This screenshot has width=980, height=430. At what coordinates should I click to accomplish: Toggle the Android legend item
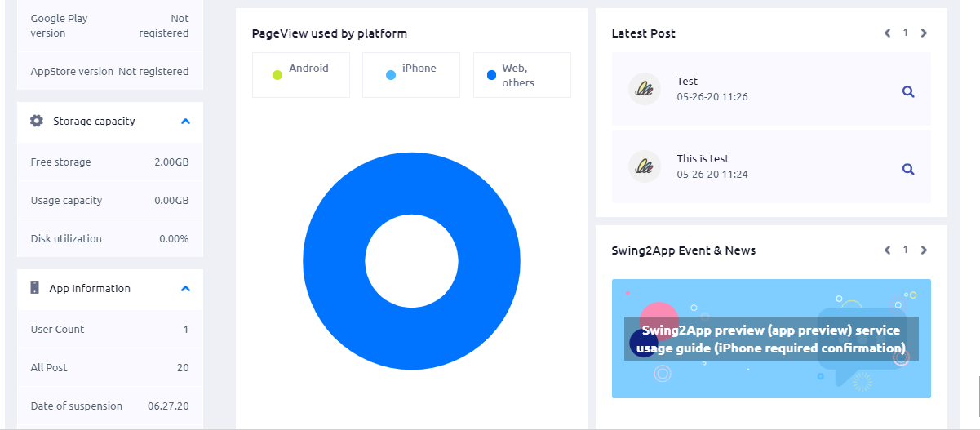[x=301, y=75]
